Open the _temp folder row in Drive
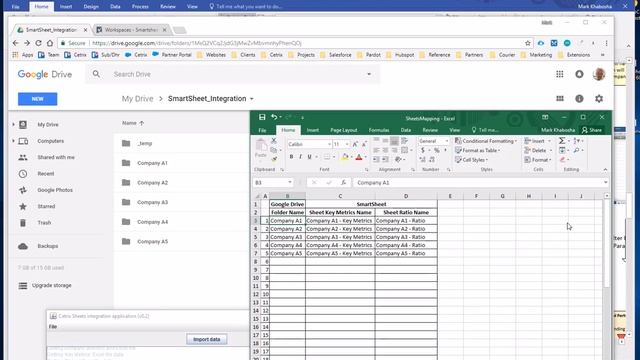640x360 pixels. click(x=182, y=143)
